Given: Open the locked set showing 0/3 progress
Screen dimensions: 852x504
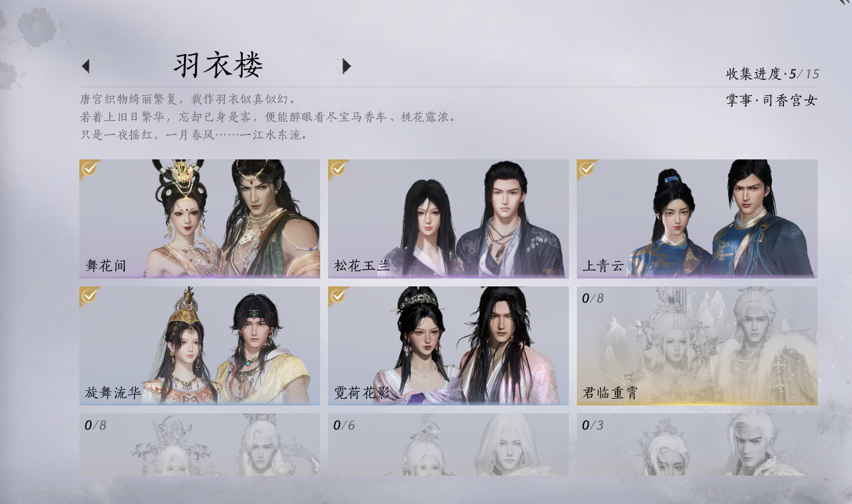Looking at the screenshot, I should 697,444.
